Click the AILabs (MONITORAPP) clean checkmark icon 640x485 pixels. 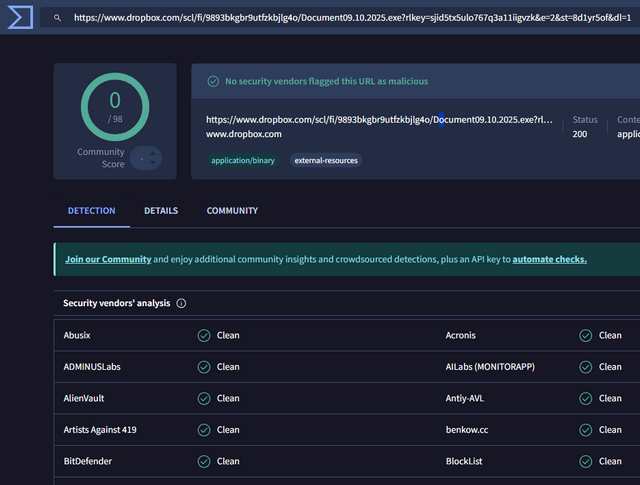[x=585, y=367]
